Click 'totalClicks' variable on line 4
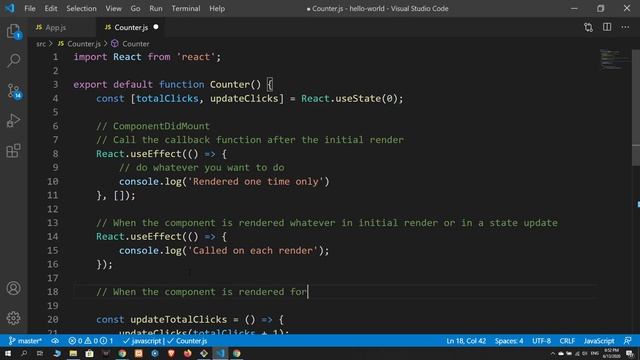This screenshot has width=640, height=360. tap(167, 98)
